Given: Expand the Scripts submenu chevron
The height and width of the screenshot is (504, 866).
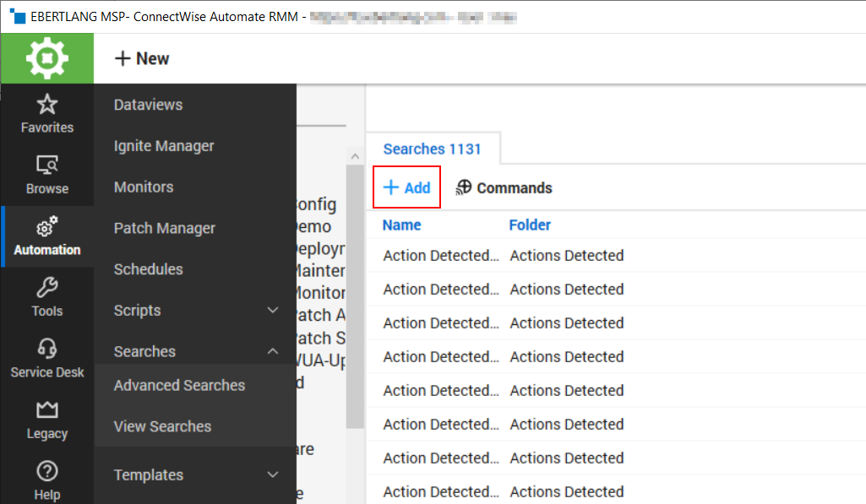Looking at the screenshot, I should pos(273,311).
